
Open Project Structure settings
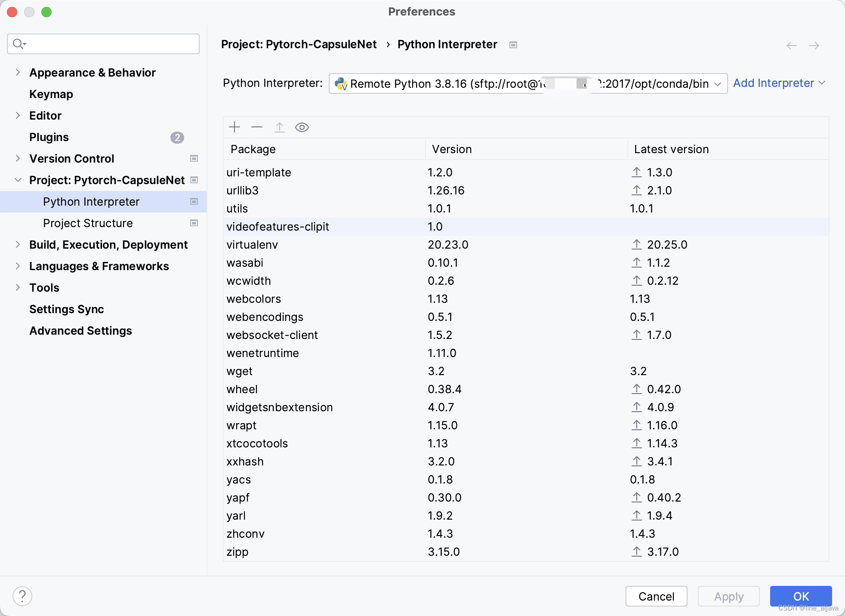88,223
